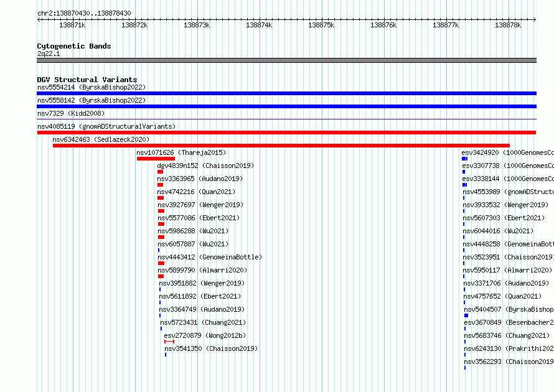Select nsv5683746 (Chuang2021) label
This screenshot has height=392, width=554.
point(507,335)
